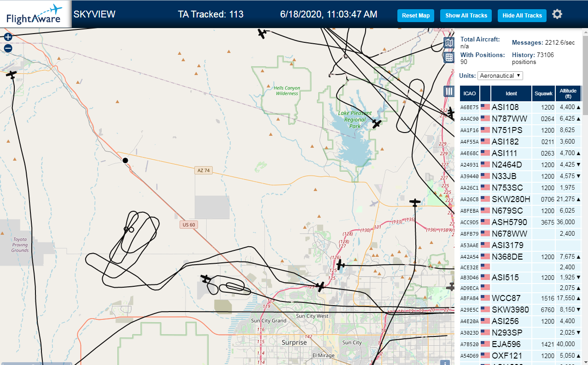Click descending arrow in SKW3980 altitude cell
This screenshot has width=588, height=365.
click(579, 309)
